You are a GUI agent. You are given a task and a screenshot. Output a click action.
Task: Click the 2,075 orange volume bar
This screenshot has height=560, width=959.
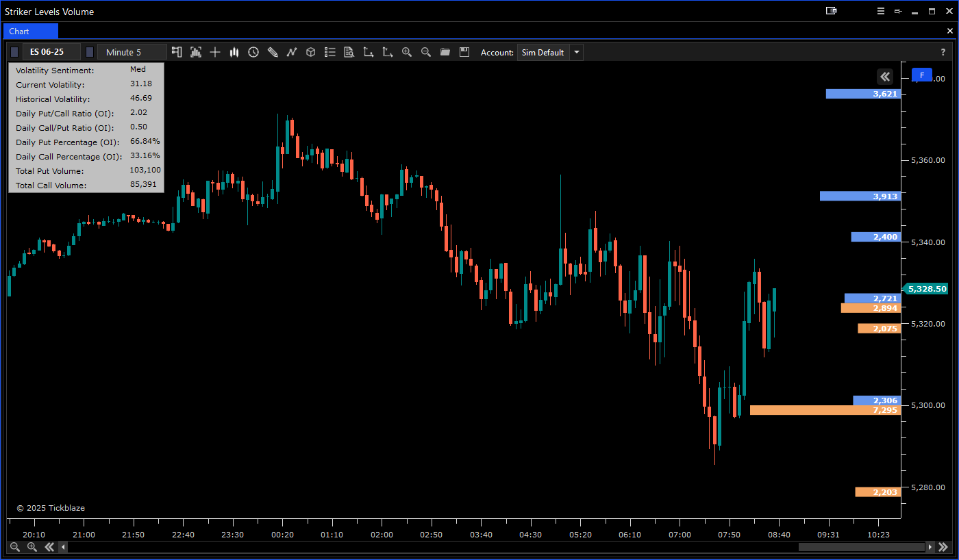(880, 329)
